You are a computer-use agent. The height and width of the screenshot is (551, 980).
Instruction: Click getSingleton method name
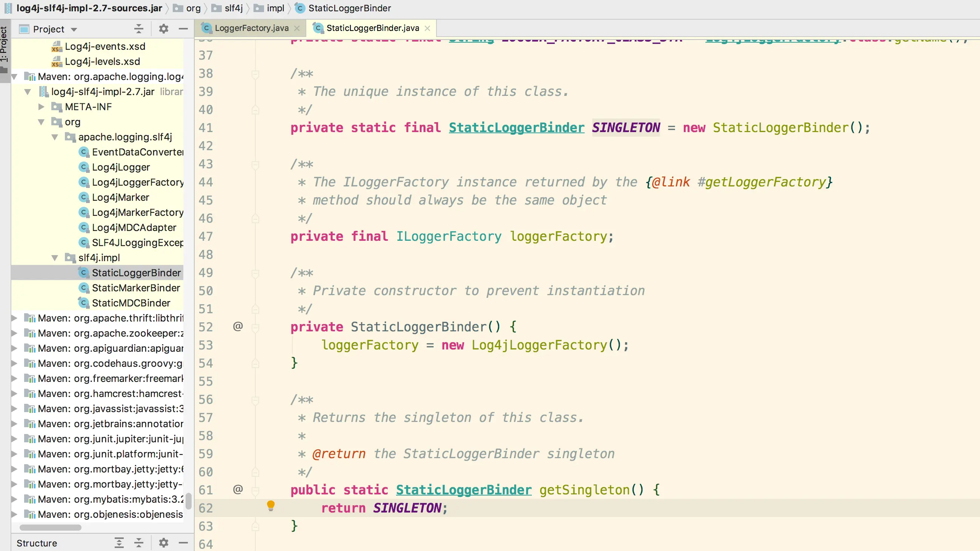point(584,490)
